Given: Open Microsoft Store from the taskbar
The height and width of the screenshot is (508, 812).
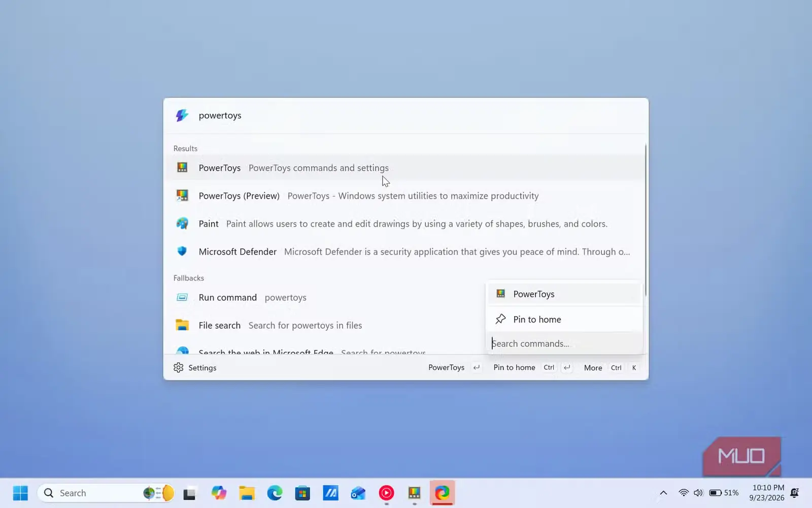Looking at the screenshot, I should click(302, 493).
